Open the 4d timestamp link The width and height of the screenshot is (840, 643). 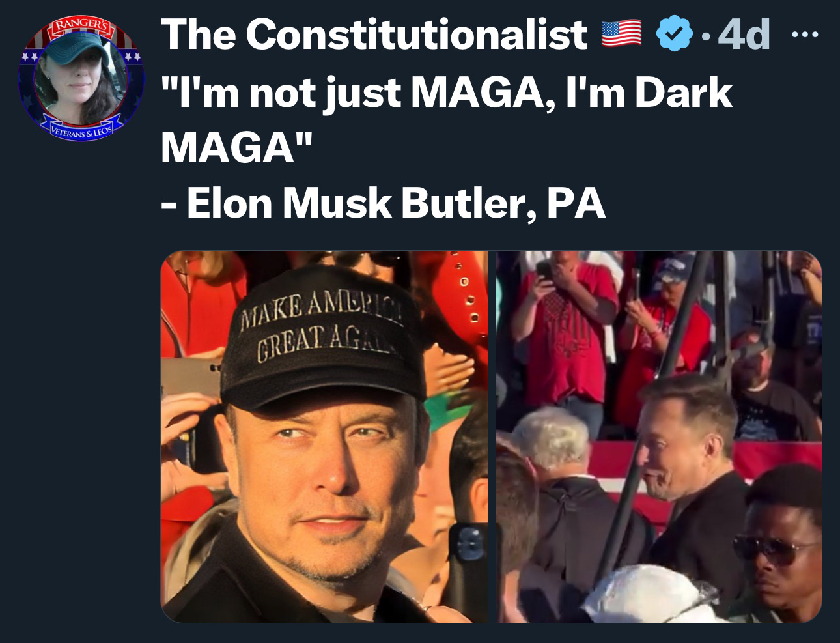tap(744, 34)
